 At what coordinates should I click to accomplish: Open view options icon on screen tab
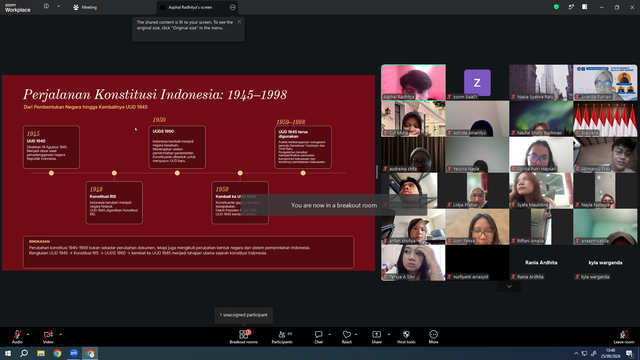(232, 7)
